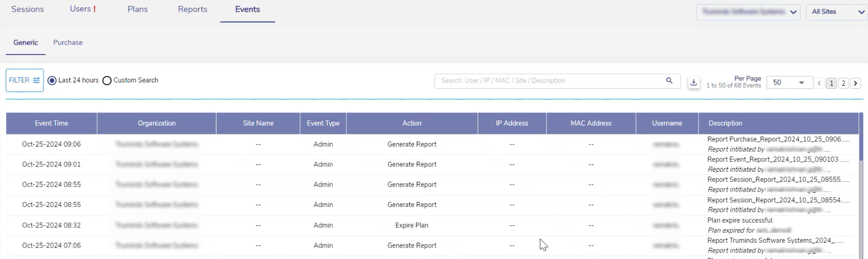Go to previous page arrow
The height and width of the screenshot is (259, 868).
819,83
